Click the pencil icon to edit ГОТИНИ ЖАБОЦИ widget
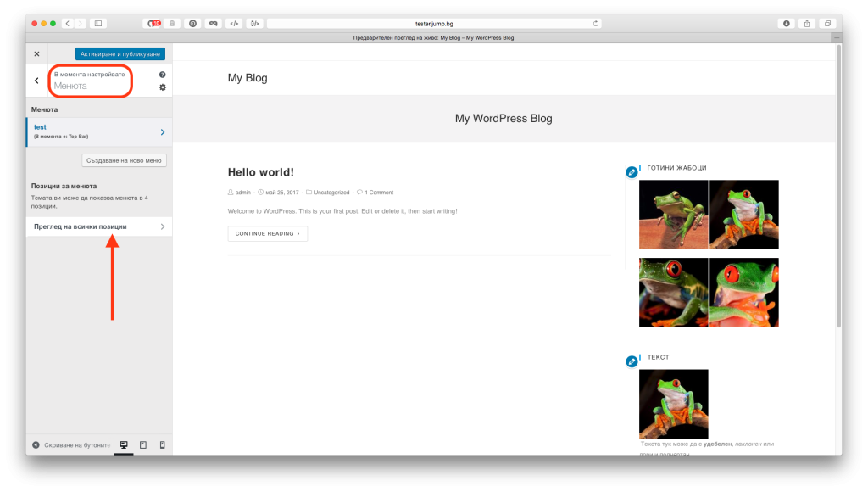The height and width of the screenshot is (492, 868). tap(631, 171)
